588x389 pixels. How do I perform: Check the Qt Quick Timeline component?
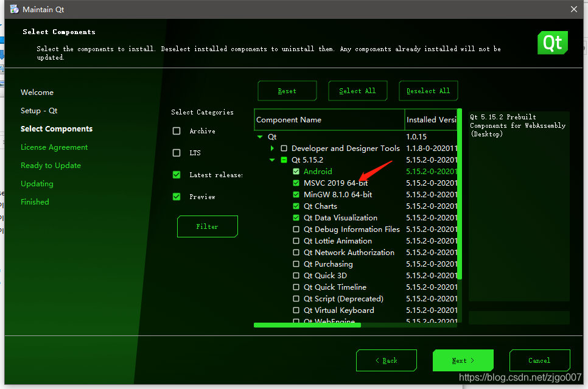(x=296, y=287)
